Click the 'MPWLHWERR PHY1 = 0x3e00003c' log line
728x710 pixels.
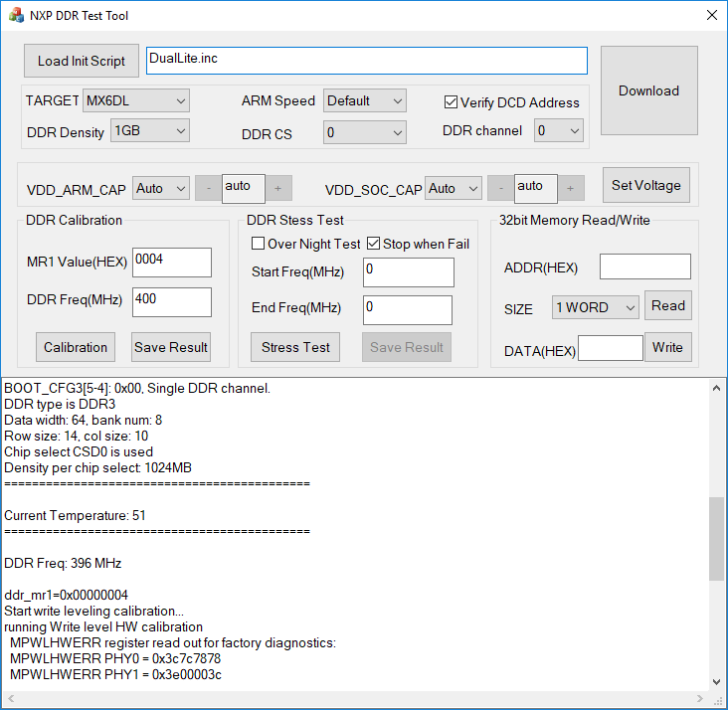[115, 674]
